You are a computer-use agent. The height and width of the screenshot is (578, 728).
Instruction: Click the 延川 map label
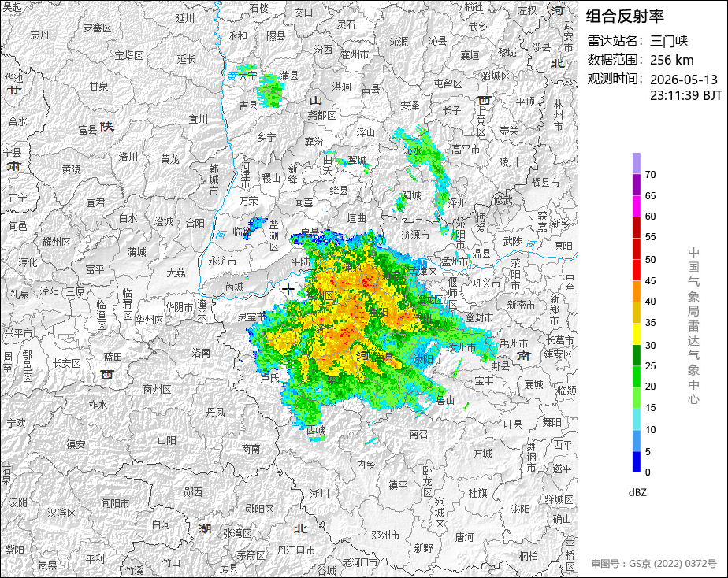point(185,19)
